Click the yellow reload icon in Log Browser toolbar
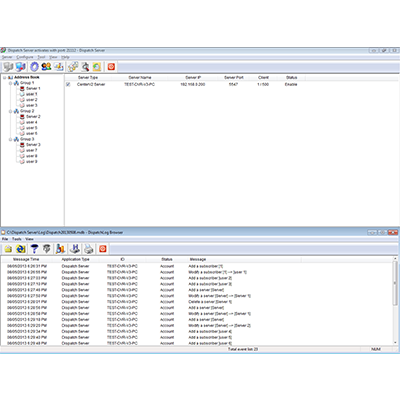The width and height of the screenshot is (400, 400). 21,249
